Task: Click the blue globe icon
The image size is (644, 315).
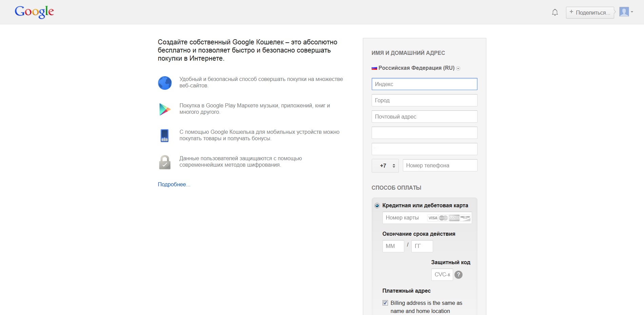Action: coord(165,83)
